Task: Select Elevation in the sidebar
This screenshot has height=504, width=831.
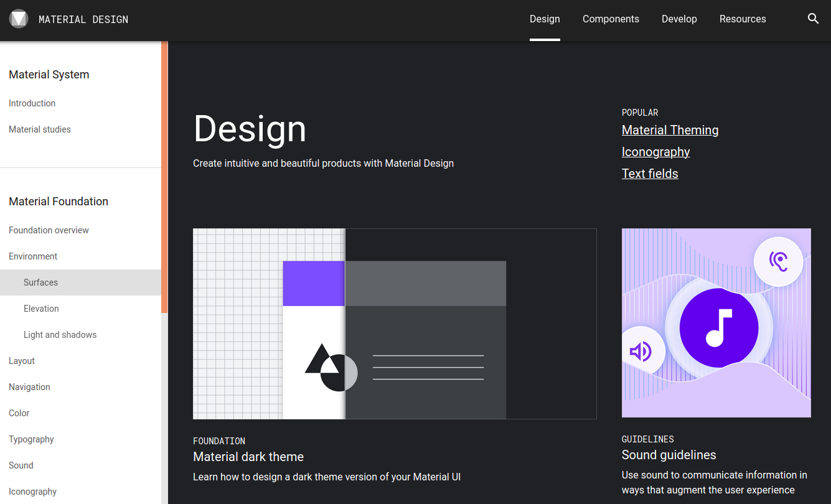Action: point(41,309)
